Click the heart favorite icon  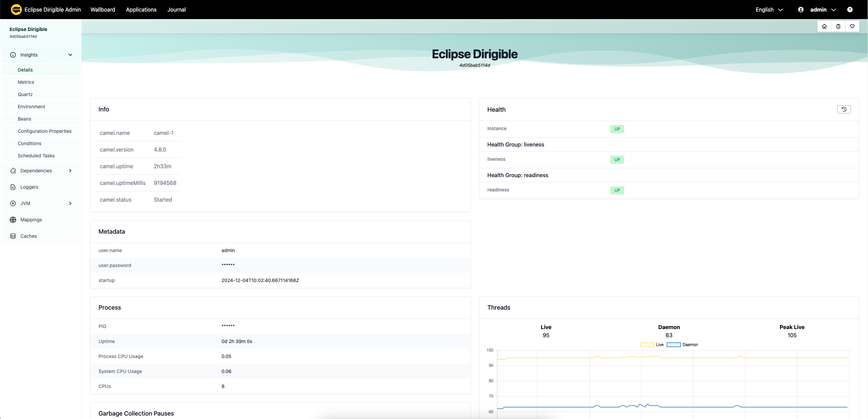coord(852,26)
